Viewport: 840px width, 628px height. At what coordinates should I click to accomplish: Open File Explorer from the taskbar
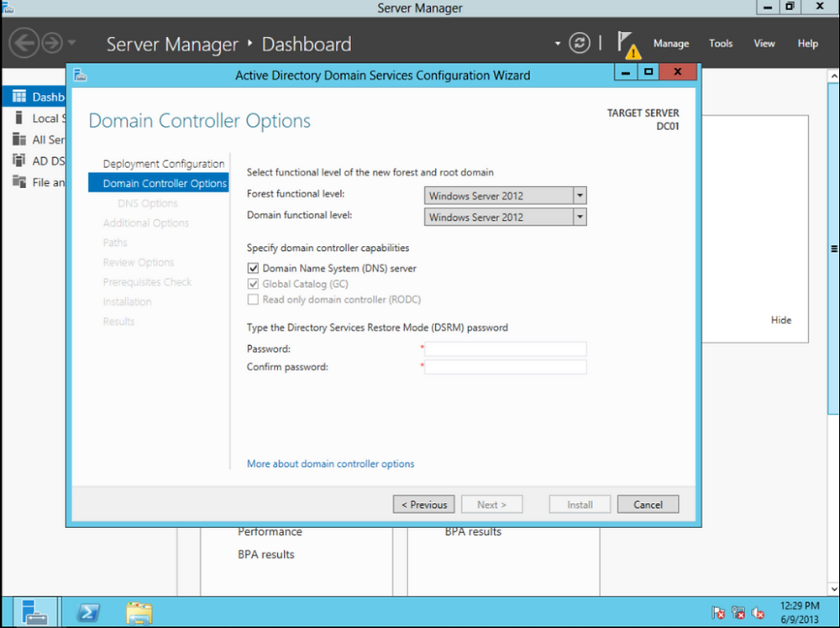pyautogui.click(x=139, y=613)
